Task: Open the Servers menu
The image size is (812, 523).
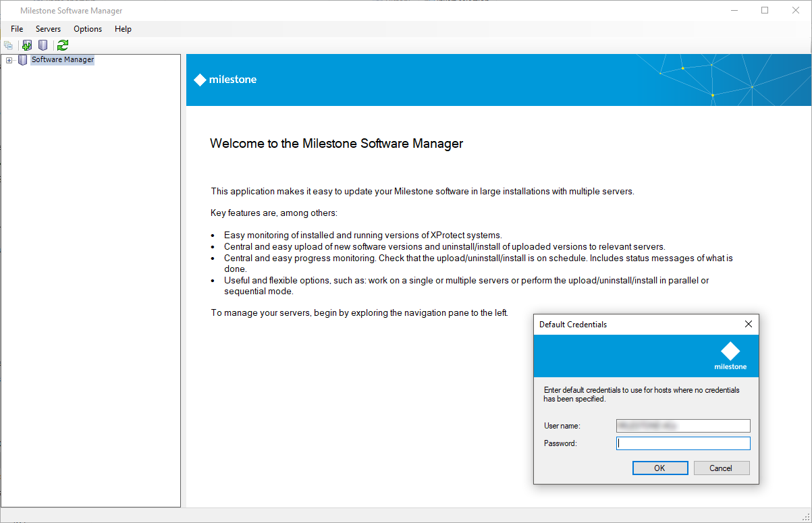Action: 48,29
